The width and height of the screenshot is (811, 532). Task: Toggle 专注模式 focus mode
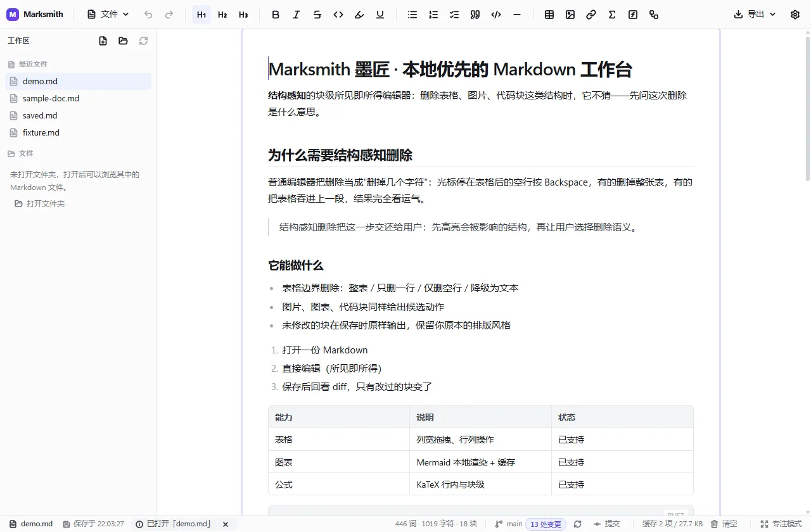click(x=781, y=524)
